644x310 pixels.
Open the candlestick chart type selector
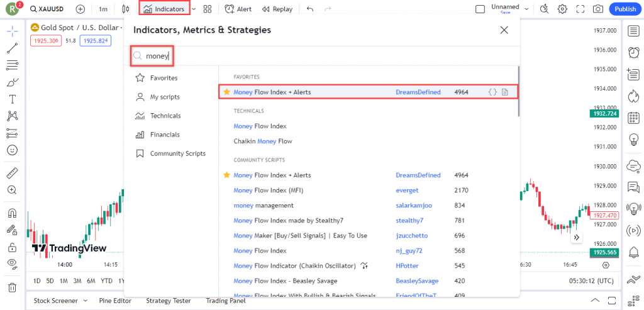coord(126,9)
